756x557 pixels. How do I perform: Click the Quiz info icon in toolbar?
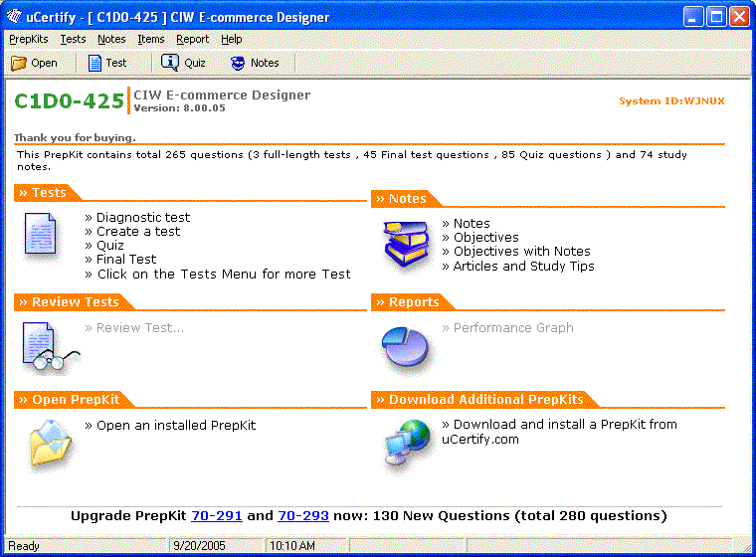coord(170,63)
